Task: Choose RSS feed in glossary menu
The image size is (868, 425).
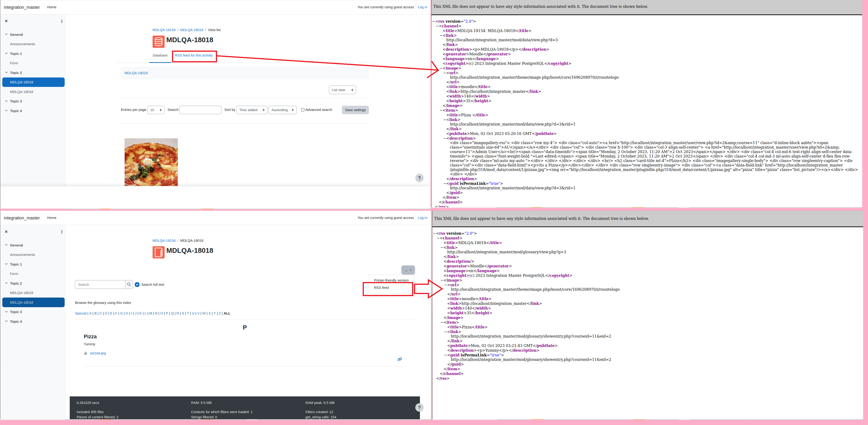Action: point(381,288)
